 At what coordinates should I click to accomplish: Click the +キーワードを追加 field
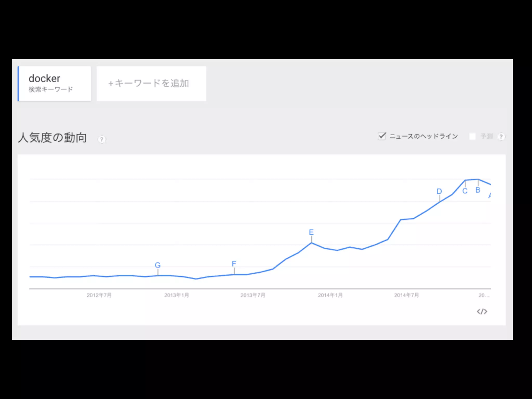151,83
